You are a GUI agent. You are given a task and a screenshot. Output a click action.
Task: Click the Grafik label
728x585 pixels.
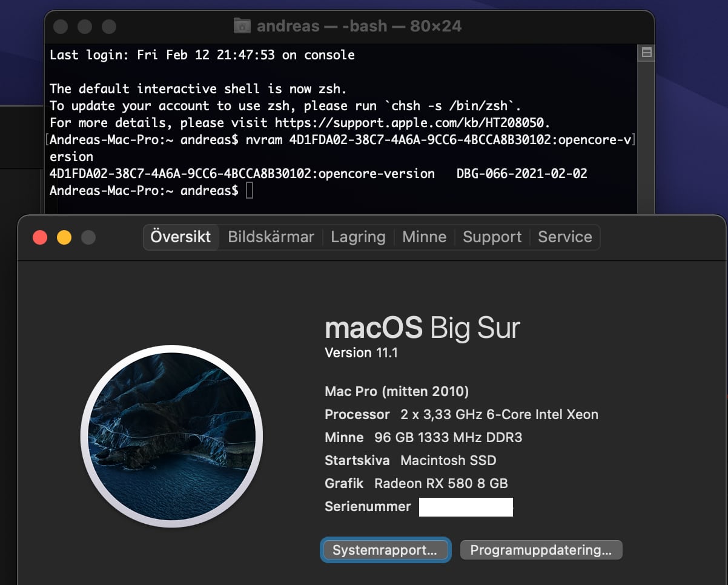(x=344, y=483)
